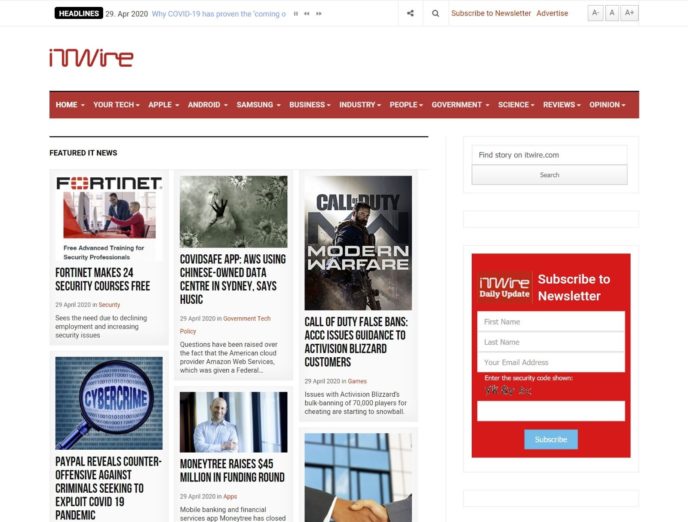Click the share icon in top bar
The width and height of the screenshot is (688, 522).
coord(410,13)
